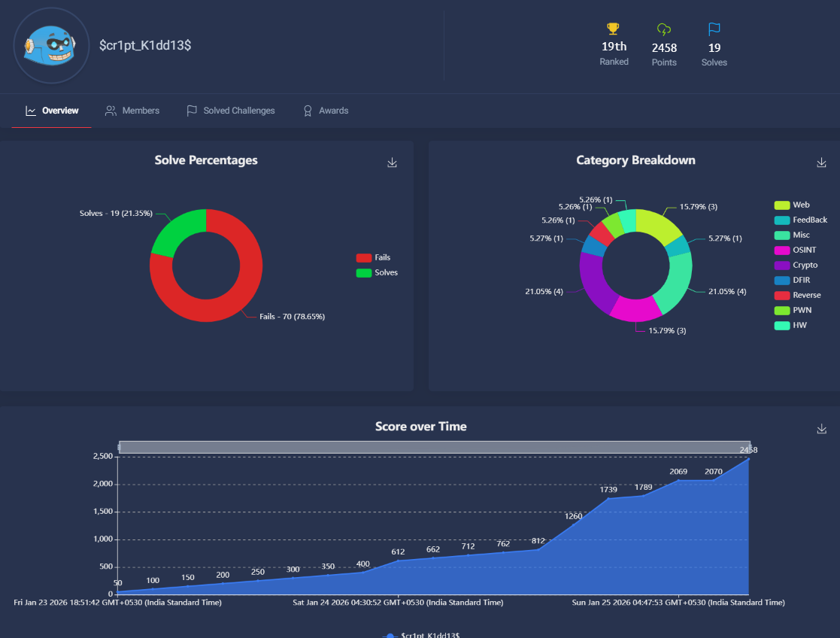Toggle the $cr1pt_K1dd13$ line series legend
Screen dimensions: 840x638
coord(421,635)
